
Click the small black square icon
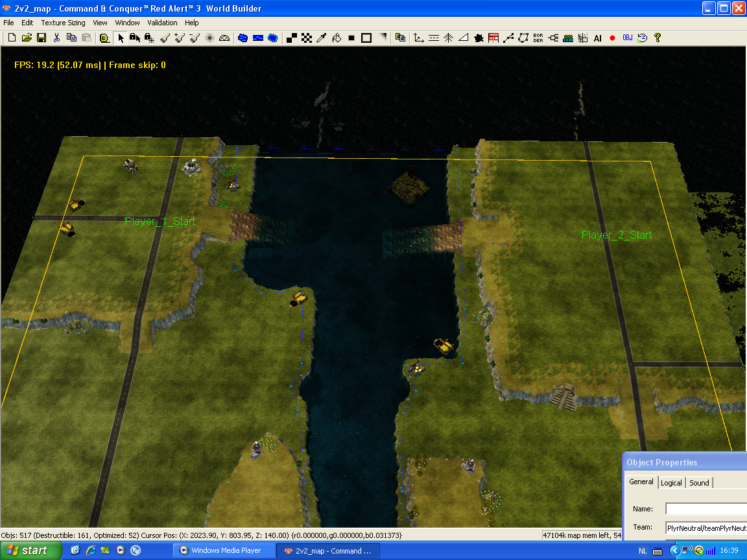pos(351,38)
